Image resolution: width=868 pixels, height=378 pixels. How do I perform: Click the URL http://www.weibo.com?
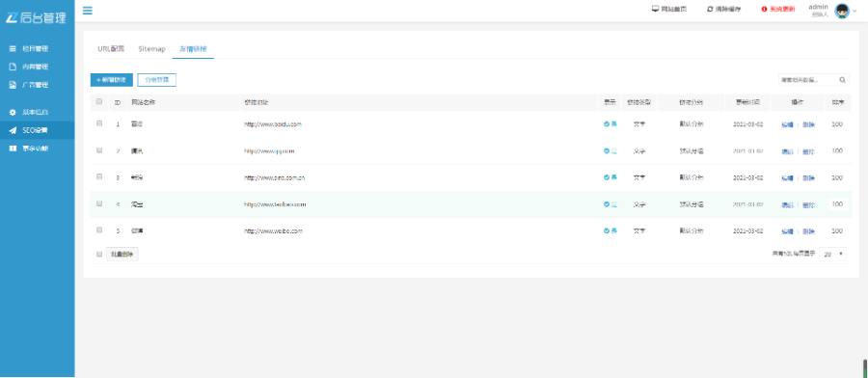274,230
